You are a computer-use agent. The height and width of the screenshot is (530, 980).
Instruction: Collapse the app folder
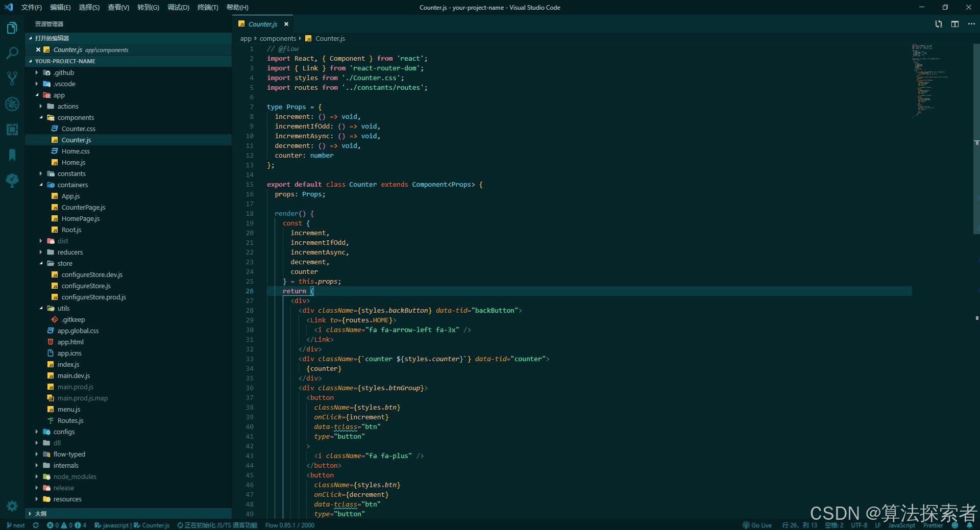click(128, 95)
